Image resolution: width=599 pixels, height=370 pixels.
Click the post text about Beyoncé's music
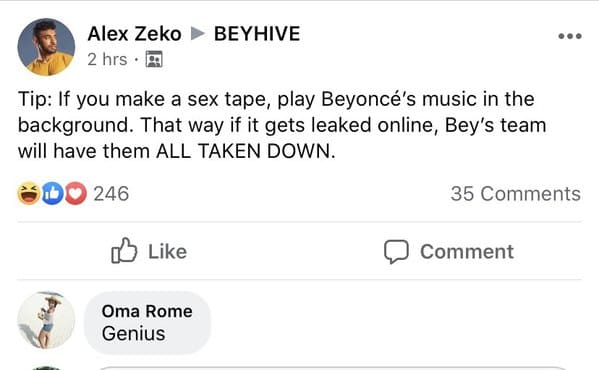(x=282, y=125)
